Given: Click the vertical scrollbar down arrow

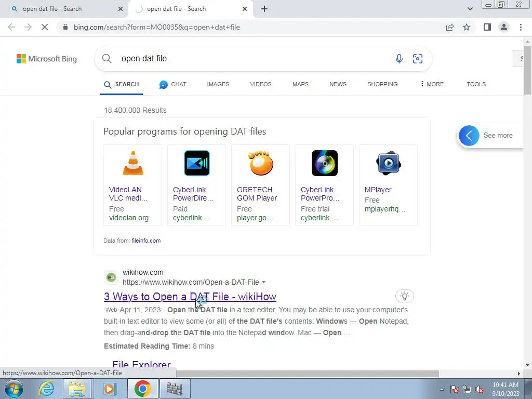Looking at the screenshot, I should click(527, 365).
